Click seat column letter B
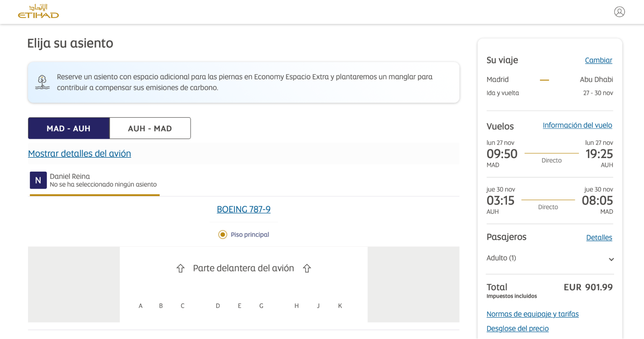Screen dimensions: 644x339 (161, 306)
